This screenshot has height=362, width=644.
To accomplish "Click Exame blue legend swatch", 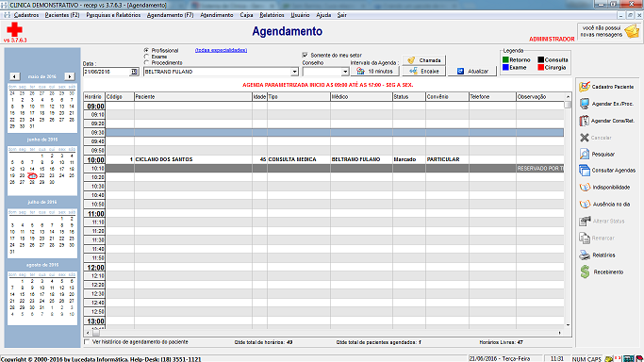I will pyautogui.click(x=505, y=67).
